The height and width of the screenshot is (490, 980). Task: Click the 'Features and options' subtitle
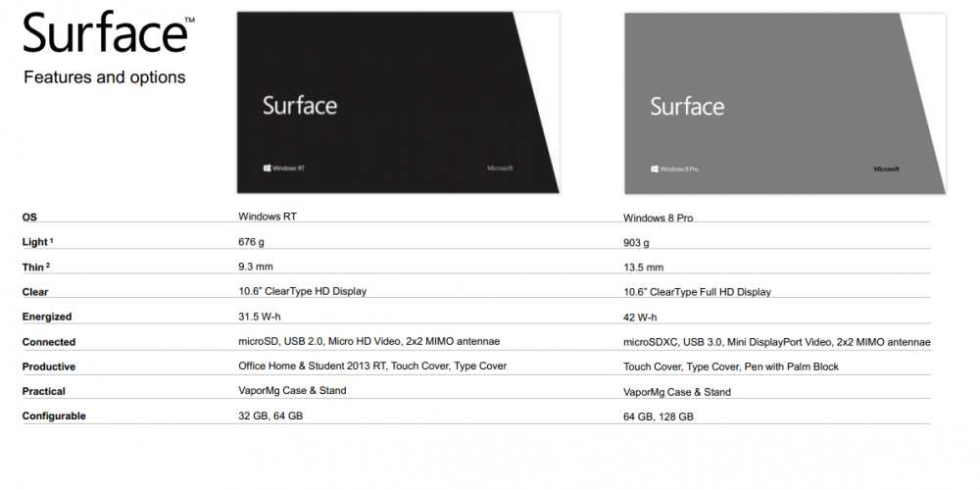tap(105, 77)
